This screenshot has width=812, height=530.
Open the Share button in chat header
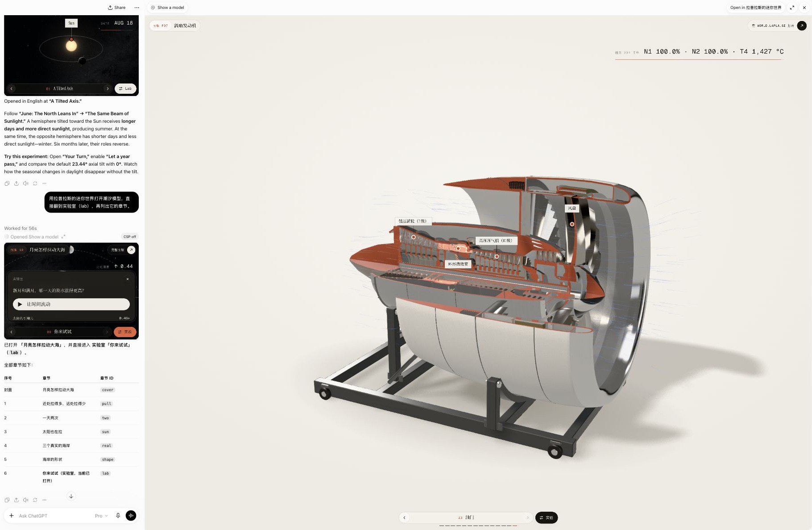(116, 8)
